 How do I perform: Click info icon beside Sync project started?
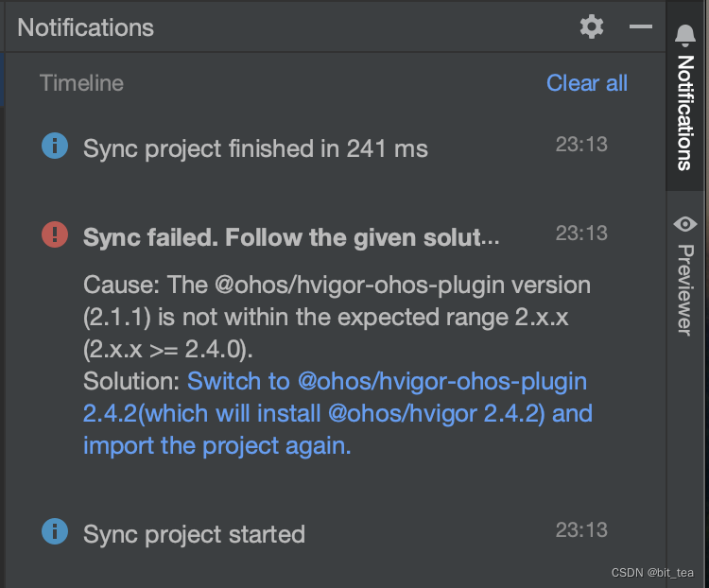(x=55, y=532)
